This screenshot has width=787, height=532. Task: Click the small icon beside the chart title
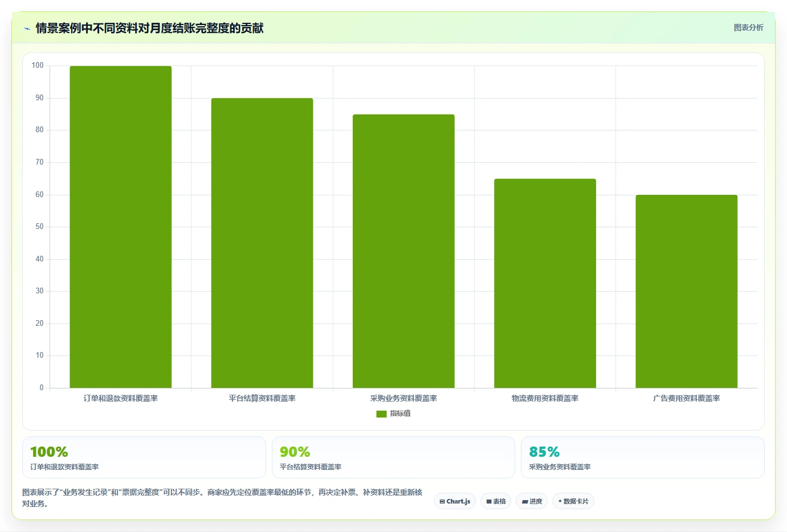coord(27,28)
